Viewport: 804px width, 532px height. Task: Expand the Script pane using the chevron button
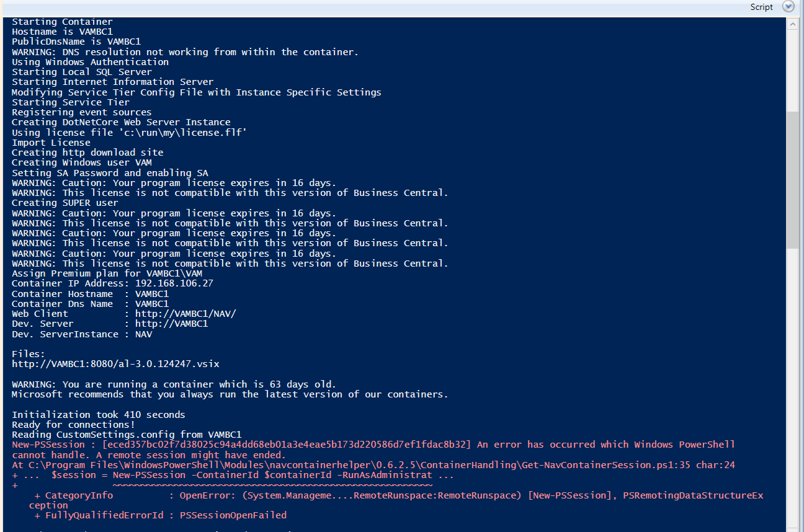click(x=788, y=7)
